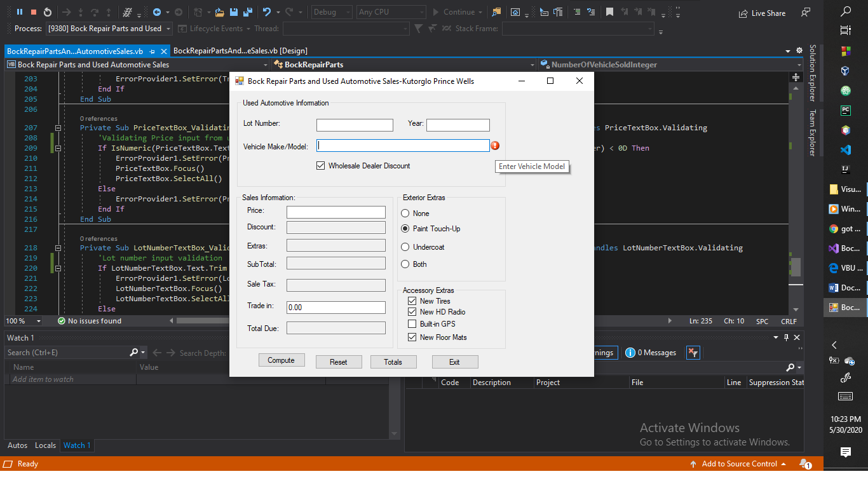Image resolution: width=868 pixels, height=488 pixels.
Task: Open the Windows notification center icon
Action: tap(846, 452)
